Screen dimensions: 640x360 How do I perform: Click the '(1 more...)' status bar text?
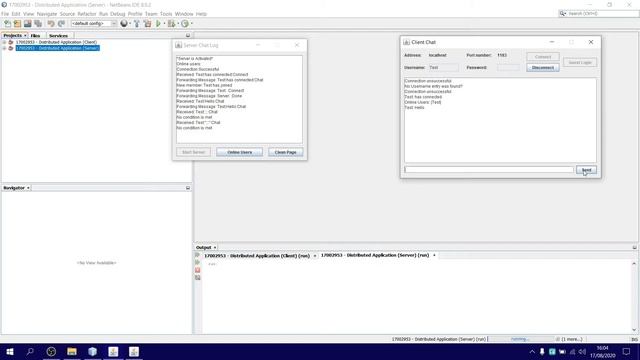point(572,339)
